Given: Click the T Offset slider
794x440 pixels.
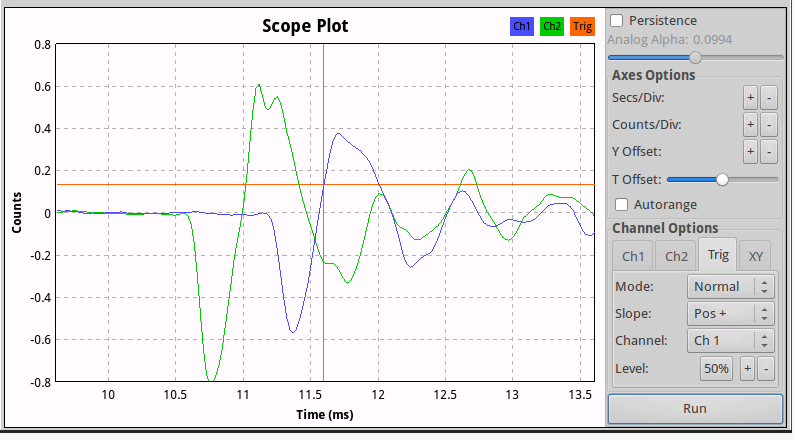Looking at the screenshot, I should [x=722, y=179].
